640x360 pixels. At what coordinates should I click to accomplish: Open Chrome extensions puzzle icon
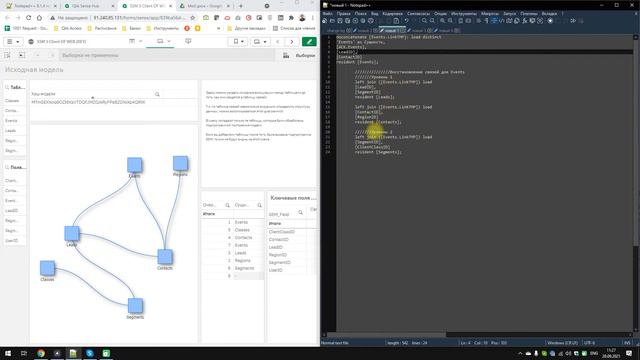(291, 18)
